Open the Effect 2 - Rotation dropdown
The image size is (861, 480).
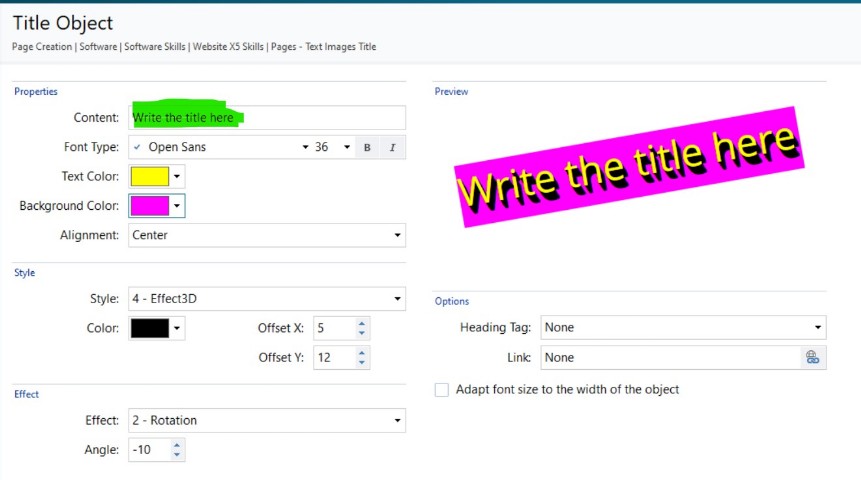click(267, 421)
